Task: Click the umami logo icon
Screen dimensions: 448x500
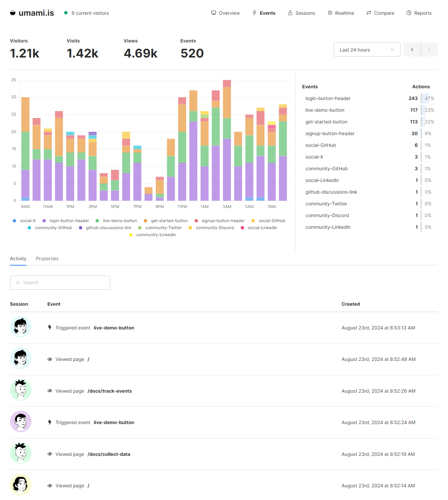Action: coord(13,13)
